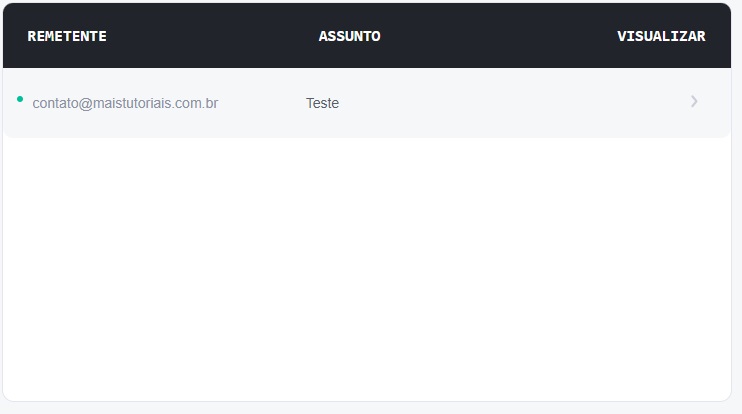This screenshot has height=414, width=742.
Task: Click the REMETENTE column header
Action: coord(67,37)
